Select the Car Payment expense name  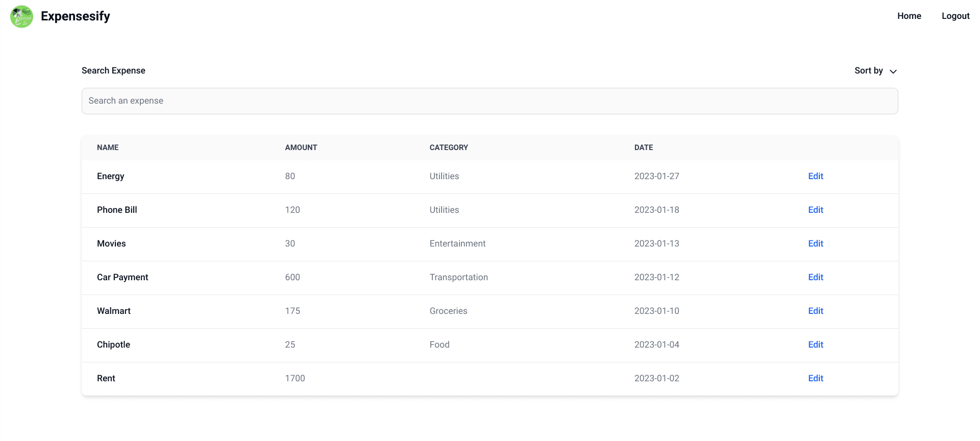pyautogui.click(x=122, y=277)
